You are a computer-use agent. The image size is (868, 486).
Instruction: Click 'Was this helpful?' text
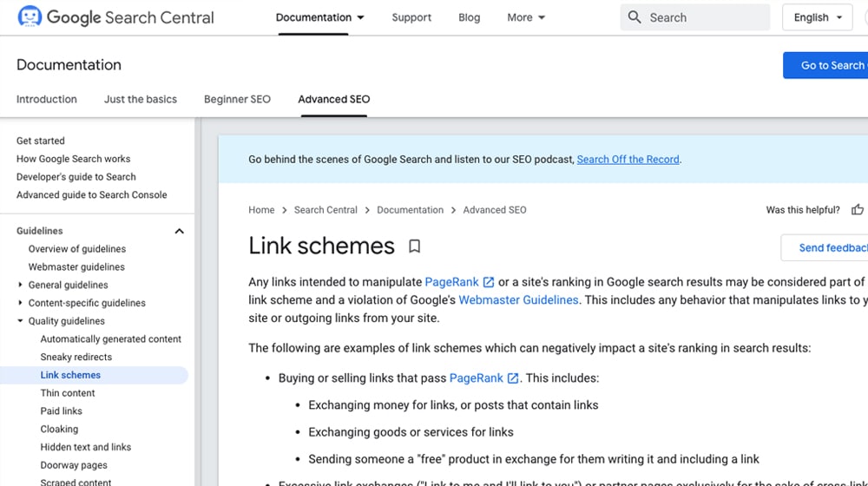pos(803,210)
